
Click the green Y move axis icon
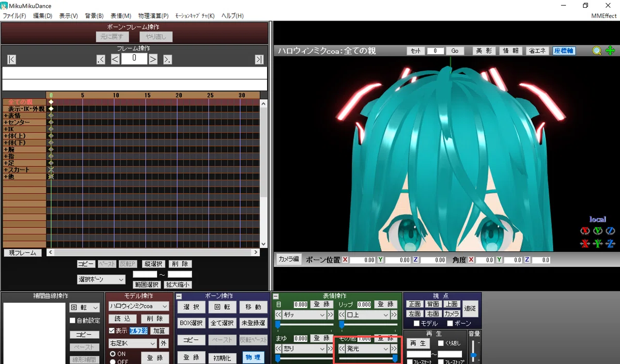point(598,243)
